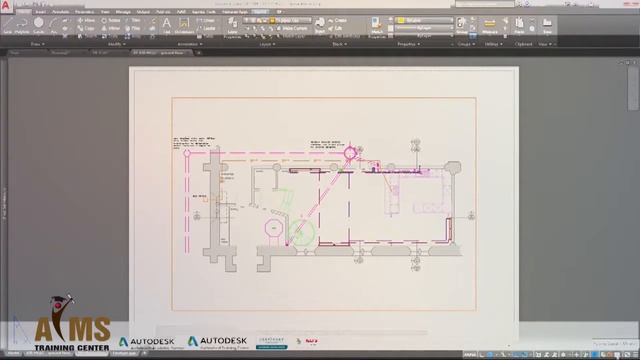Toggle PAPER space in status bar
The width and height of the screenshot is (640, 360).
pos(469,355)
